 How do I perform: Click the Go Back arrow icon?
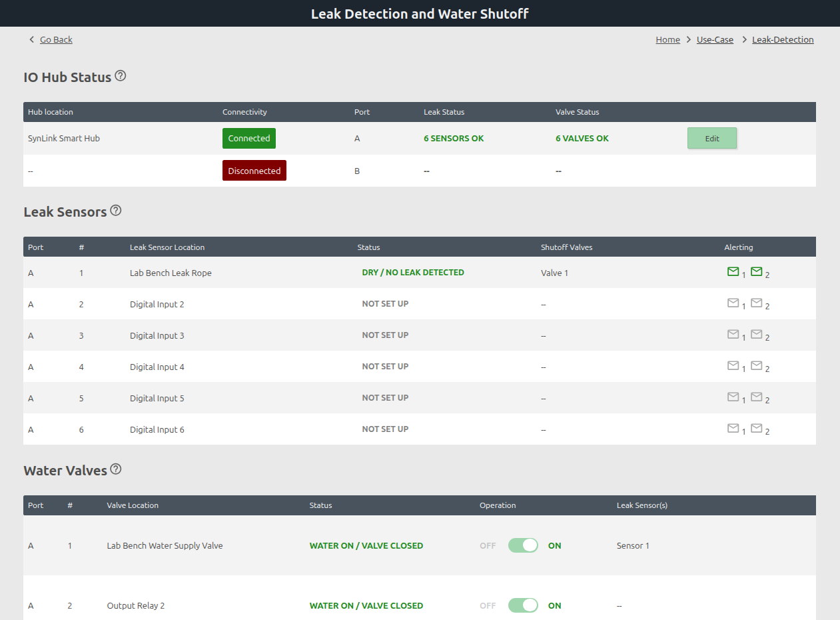click(31, 39)
